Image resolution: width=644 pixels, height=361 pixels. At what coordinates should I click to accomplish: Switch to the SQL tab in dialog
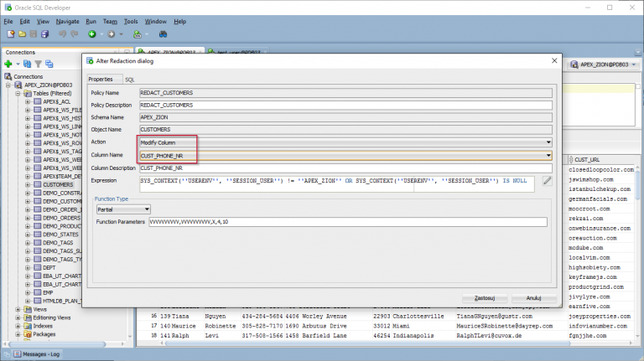tap(130, 79)
